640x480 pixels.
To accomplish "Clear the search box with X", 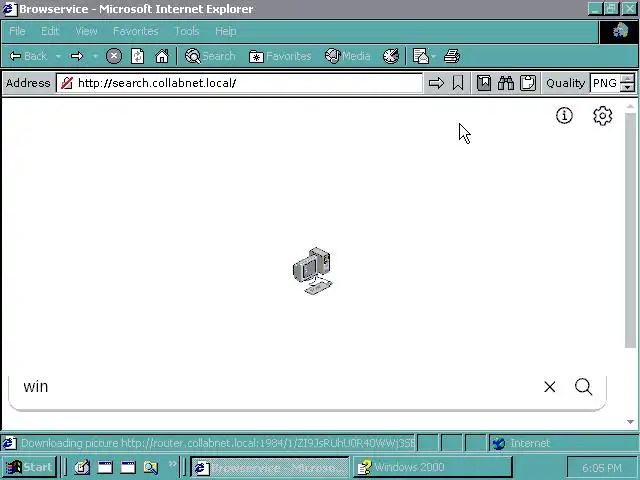I will (x=549, y=387).
